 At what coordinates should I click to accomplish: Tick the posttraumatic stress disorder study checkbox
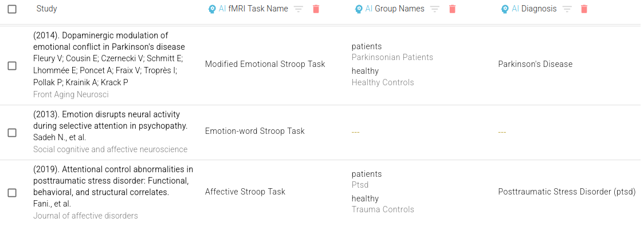click(13, 192)
